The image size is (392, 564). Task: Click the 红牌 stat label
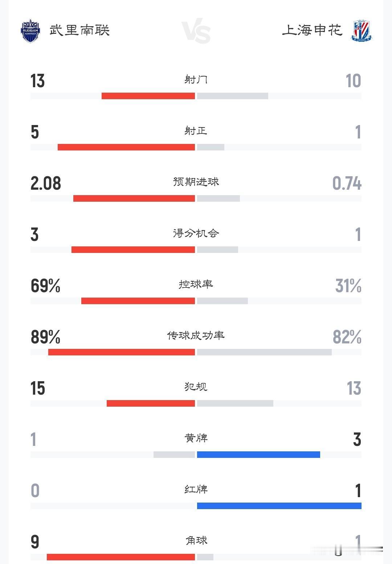point(196,489)
